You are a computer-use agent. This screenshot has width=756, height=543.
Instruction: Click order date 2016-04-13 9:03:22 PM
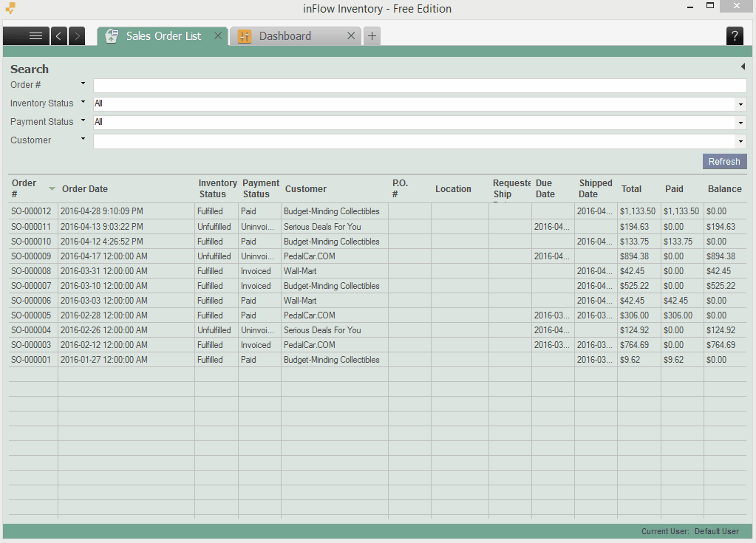pos(102,227)
